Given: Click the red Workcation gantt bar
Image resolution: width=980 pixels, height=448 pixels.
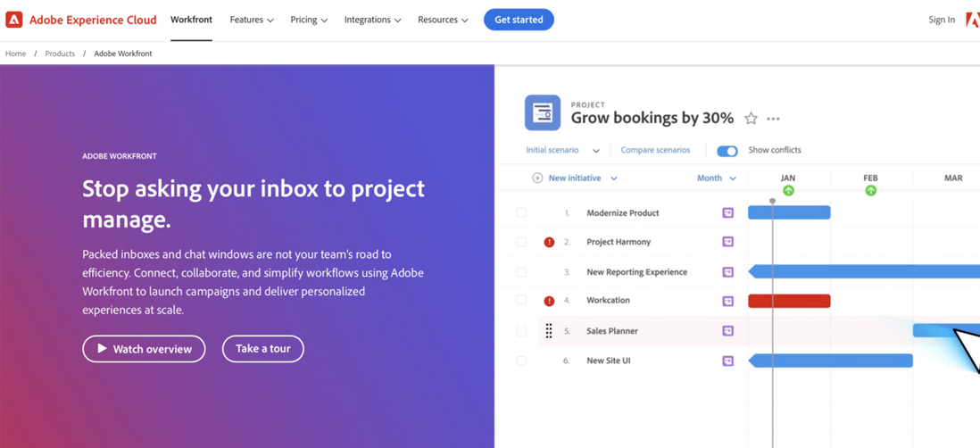Looking at the screenshot, I should pyautogui.click(x=789, y=301).
